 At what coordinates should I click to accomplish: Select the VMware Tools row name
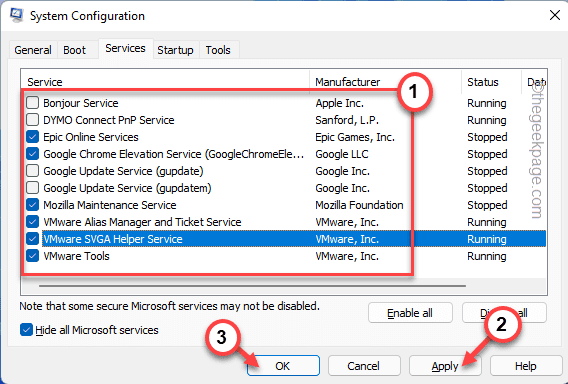click(x=76, y=256)
